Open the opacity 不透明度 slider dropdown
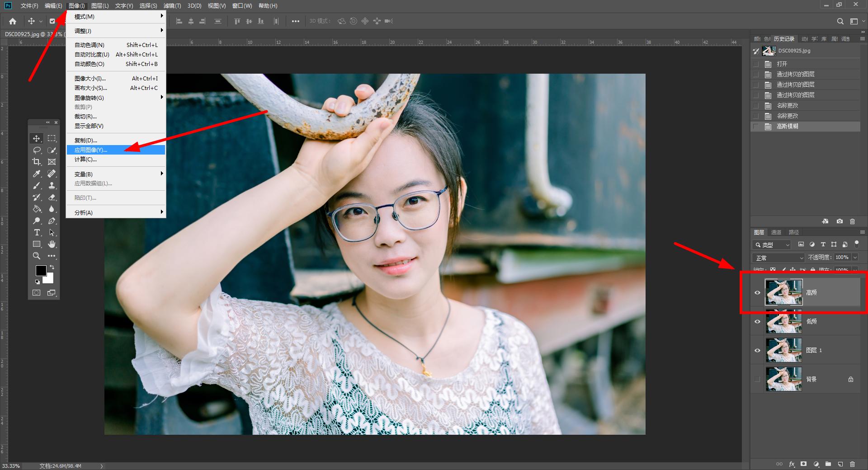Screen dimensions: 868x470 (x=855, y=257)
